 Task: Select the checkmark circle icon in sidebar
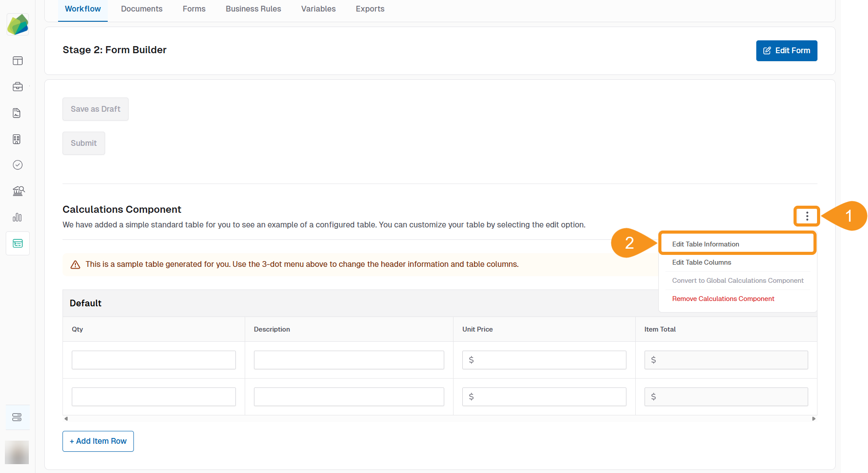(17, 165)
